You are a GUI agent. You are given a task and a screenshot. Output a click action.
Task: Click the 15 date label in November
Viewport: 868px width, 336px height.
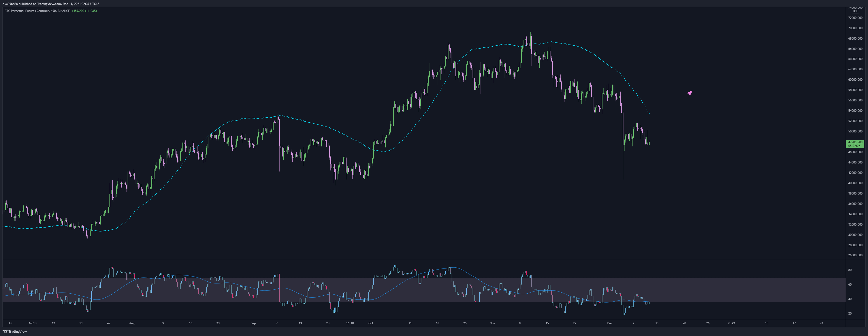coord(547,323)
